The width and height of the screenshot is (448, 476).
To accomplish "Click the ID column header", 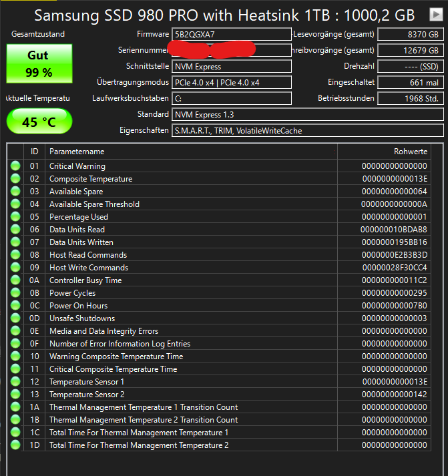I will [x=34, y=152].
